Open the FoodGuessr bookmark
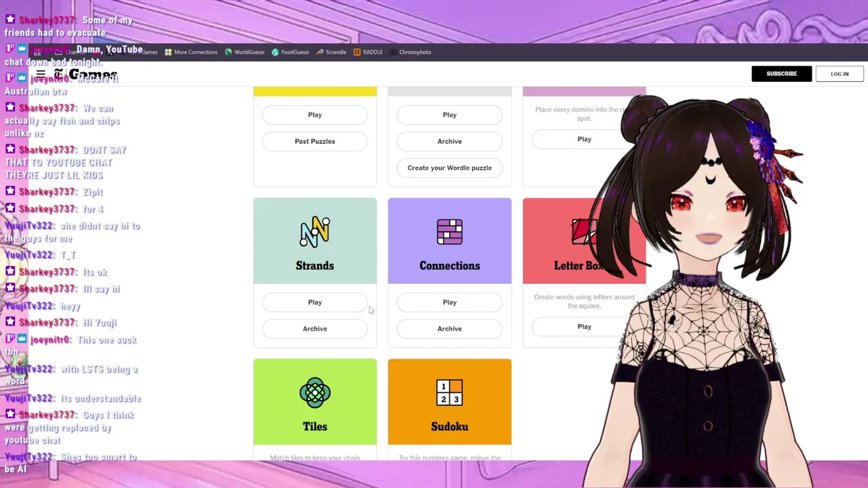868x488 pixels. point(290,52)
